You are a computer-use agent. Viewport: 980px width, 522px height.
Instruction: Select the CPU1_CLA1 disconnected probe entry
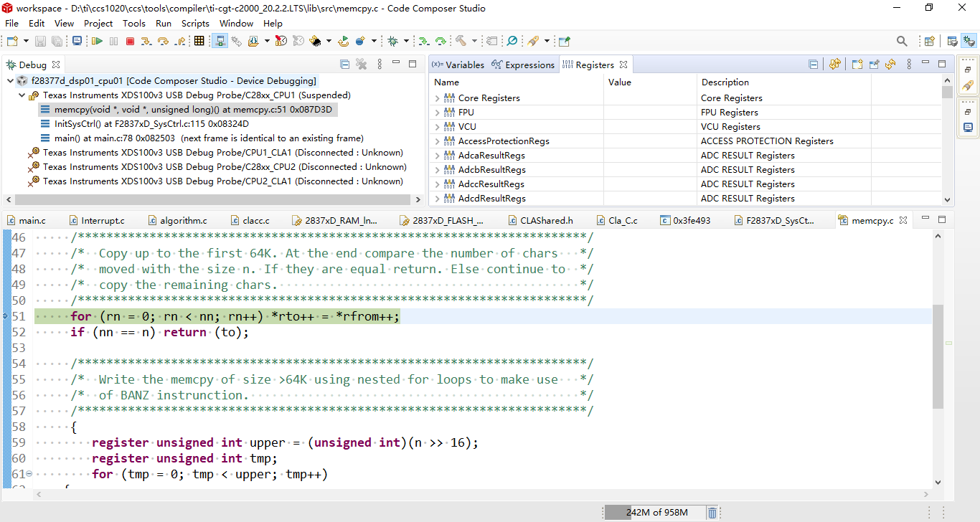(222, 153)
